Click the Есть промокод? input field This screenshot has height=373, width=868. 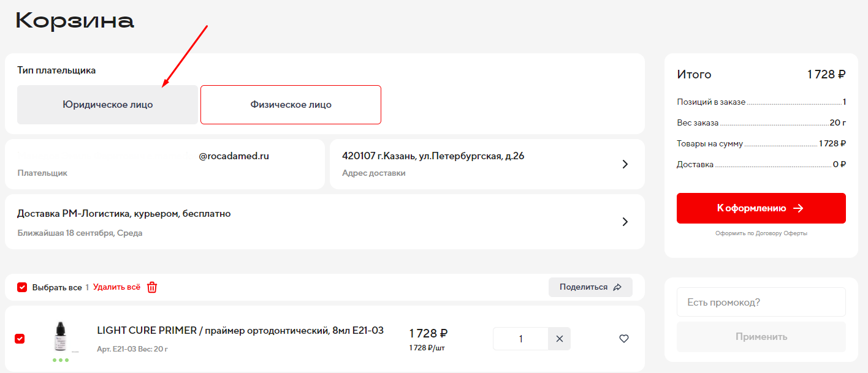(761, 302)
